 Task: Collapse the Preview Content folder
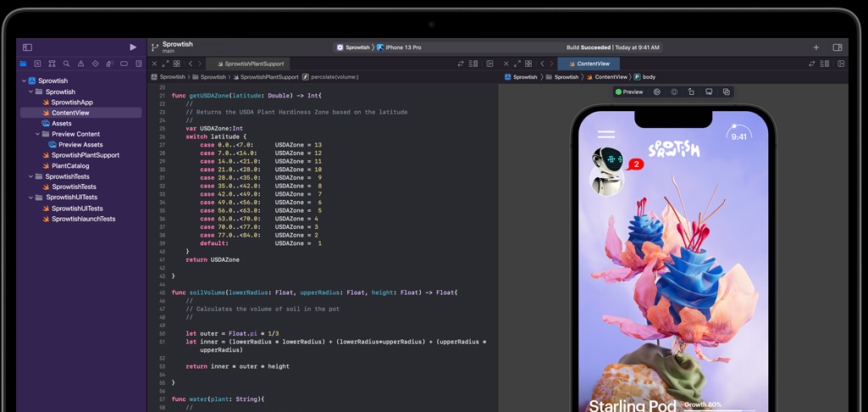coord(38,134)
